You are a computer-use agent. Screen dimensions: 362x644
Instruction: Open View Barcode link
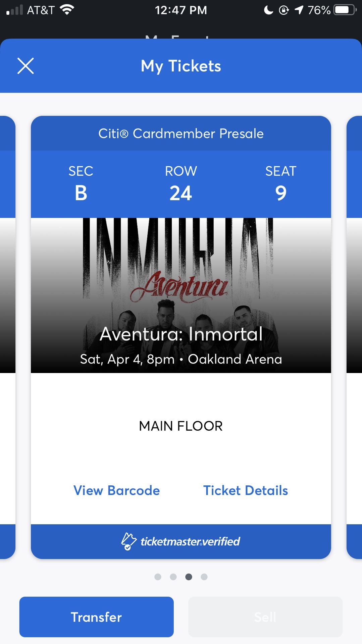click(116, 490)
